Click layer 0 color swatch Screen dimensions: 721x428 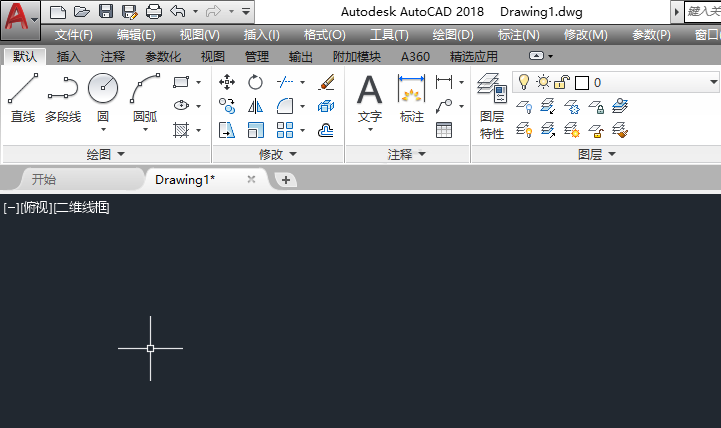click(582, 83)
